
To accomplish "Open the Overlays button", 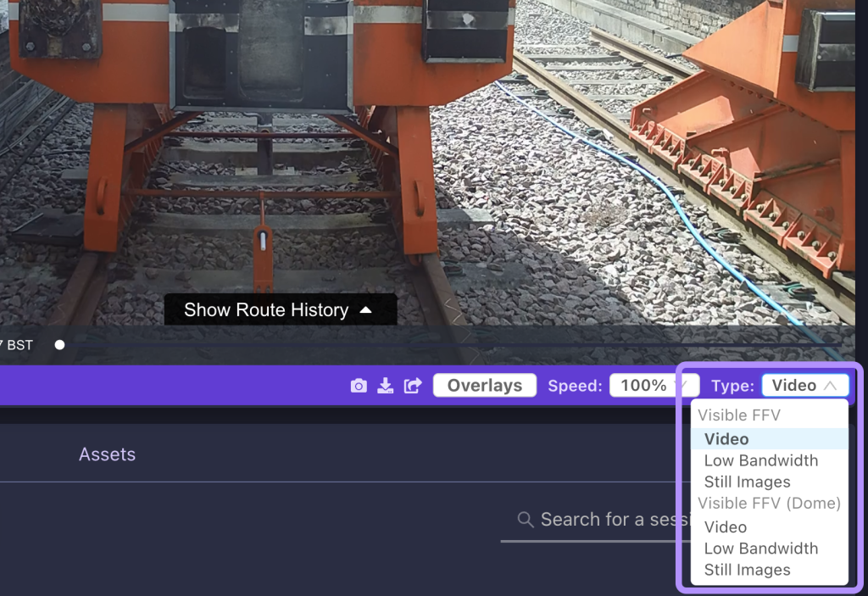I will 484,386.
